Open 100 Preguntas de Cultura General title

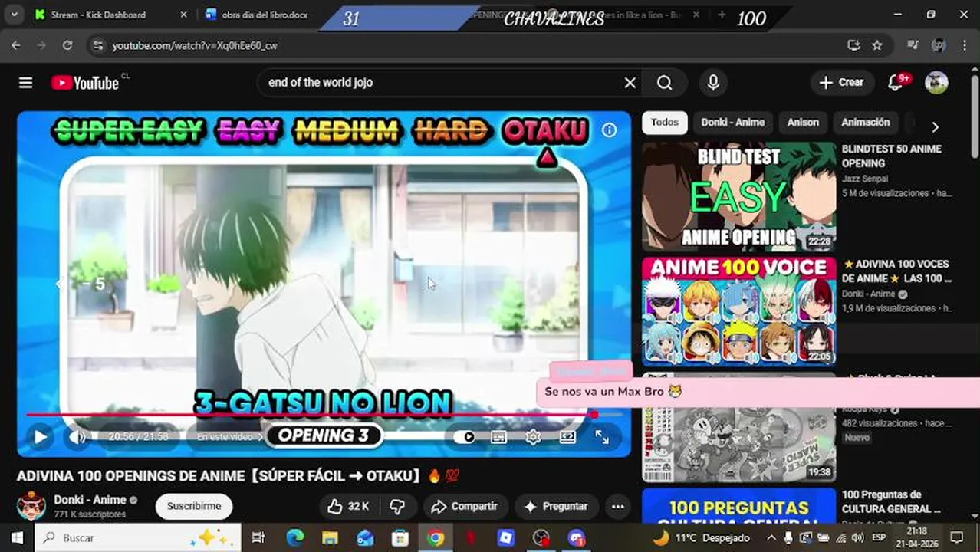pos(891,501)
